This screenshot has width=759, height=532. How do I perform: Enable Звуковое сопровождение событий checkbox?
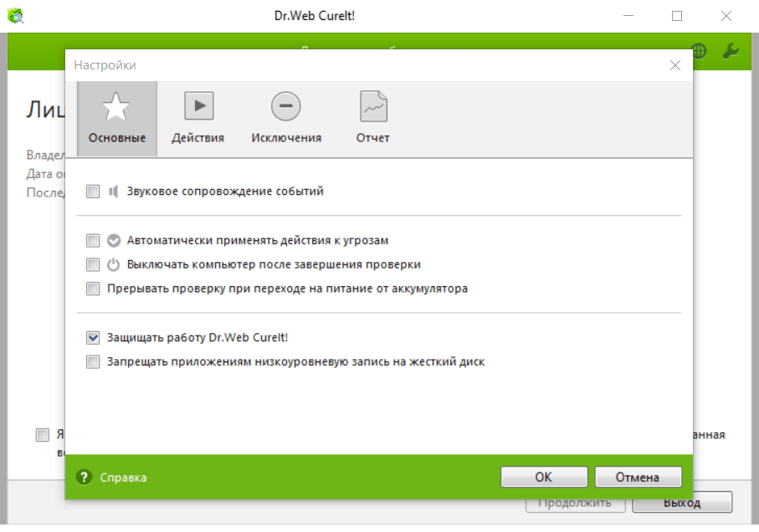93,192
